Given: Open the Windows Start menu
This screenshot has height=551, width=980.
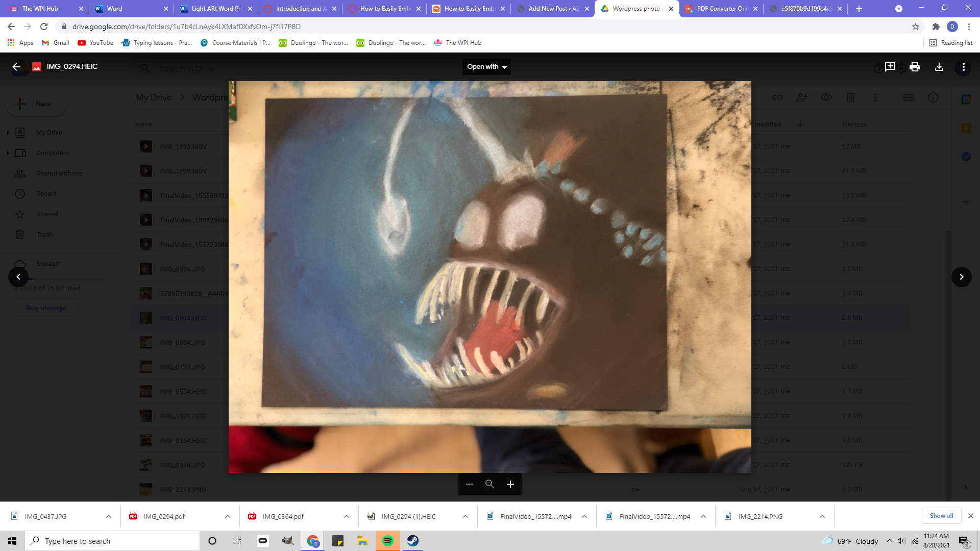Looking at the screenshot, I should click(12, 541).
